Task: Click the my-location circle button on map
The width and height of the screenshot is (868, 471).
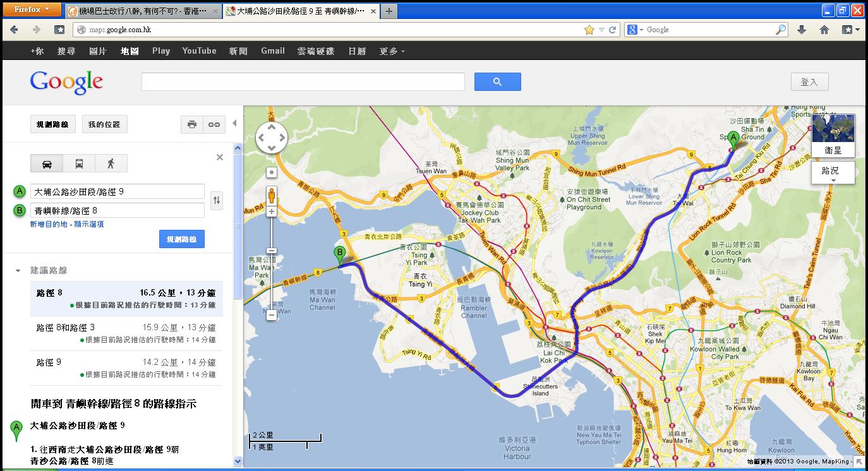Action: (272, 172)
